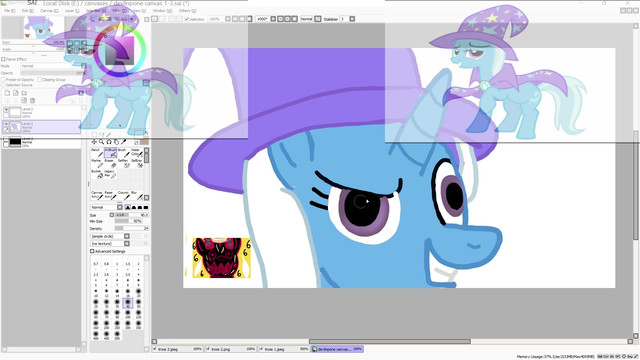Screen dimensions: 640x360
Task: Toggle the Advanced Settings checkbox
Action: coord(92,251)
